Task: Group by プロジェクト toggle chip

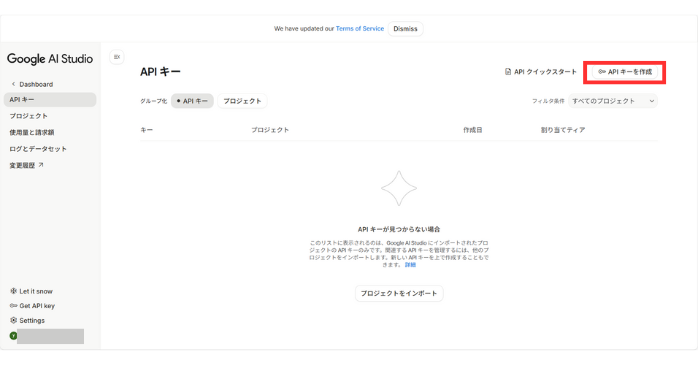Action: [242, 101]
